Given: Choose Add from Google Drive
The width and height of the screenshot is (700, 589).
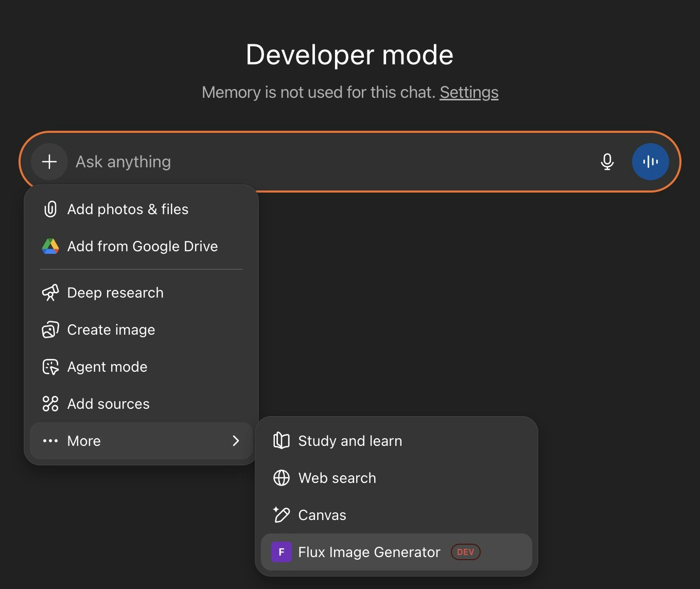Looking at the screenshot, I should tap(141, 246).
